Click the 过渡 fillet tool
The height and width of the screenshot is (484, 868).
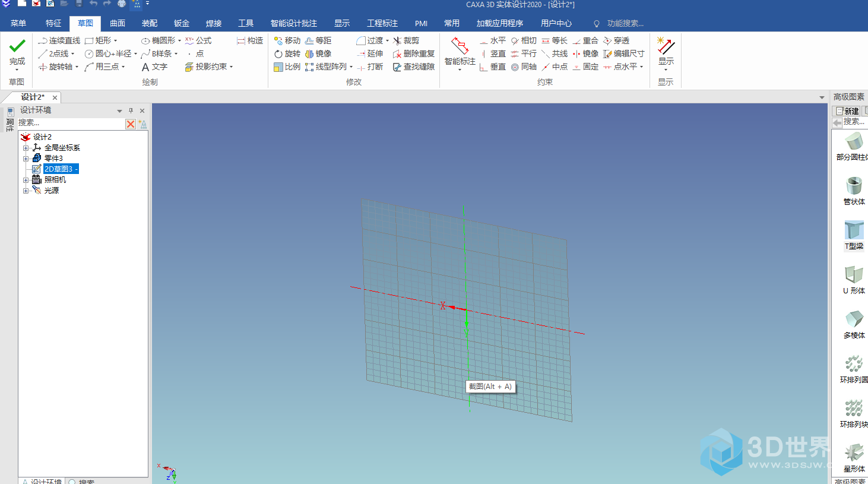[370, 40]
